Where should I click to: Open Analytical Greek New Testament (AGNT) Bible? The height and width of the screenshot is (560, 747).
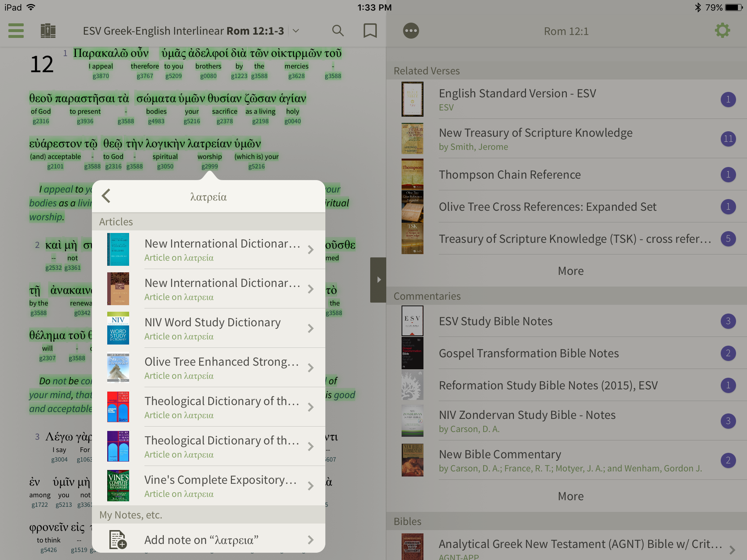click(567, 545)
